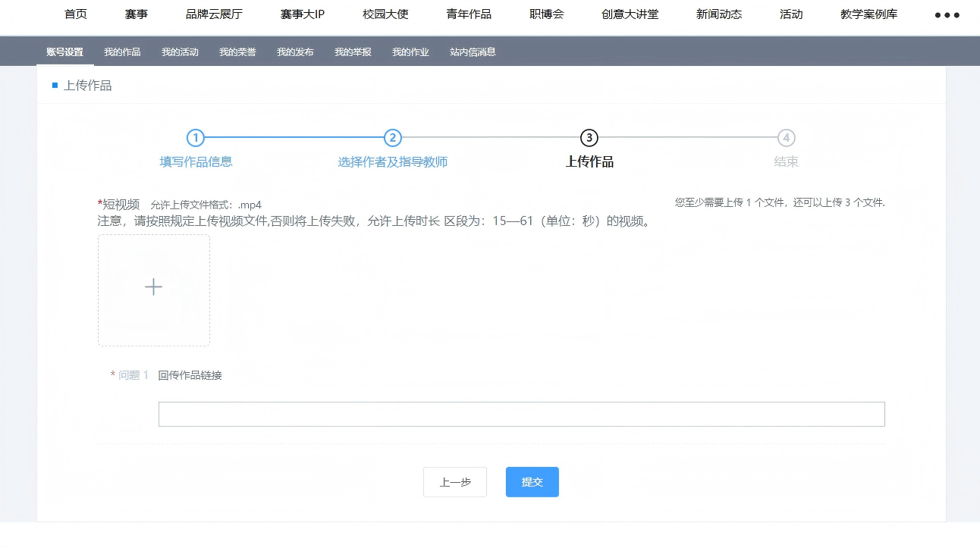Image resolution: width=980 pixels, height=548 pixels.
Task: Open the three-dot more menu
Action: click(947, 15)
